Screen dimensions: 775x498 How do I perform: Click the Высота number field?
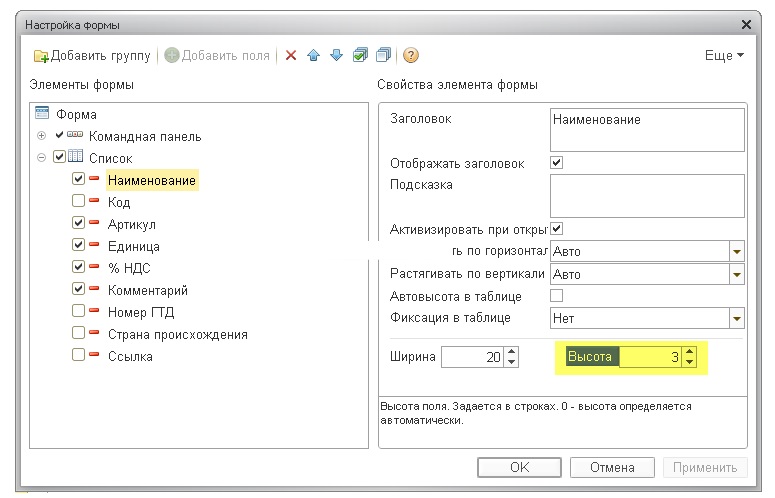pyautogui.click(x=650, y=357)
